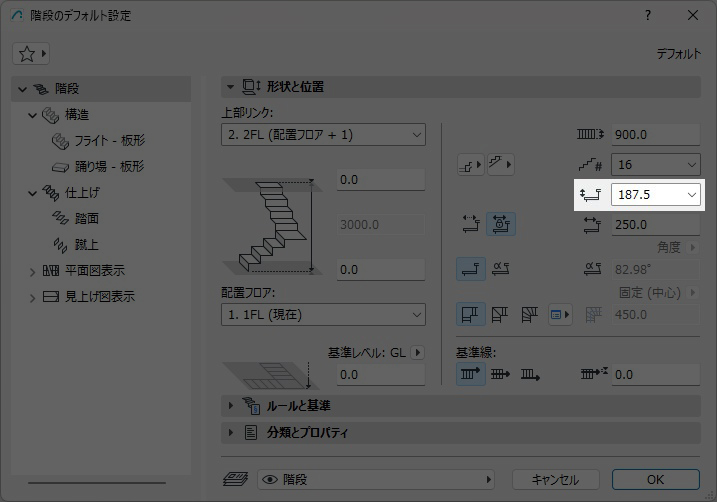Select the third baseline position icon
This screenshot has width=717, height=502.
point(530,374)
